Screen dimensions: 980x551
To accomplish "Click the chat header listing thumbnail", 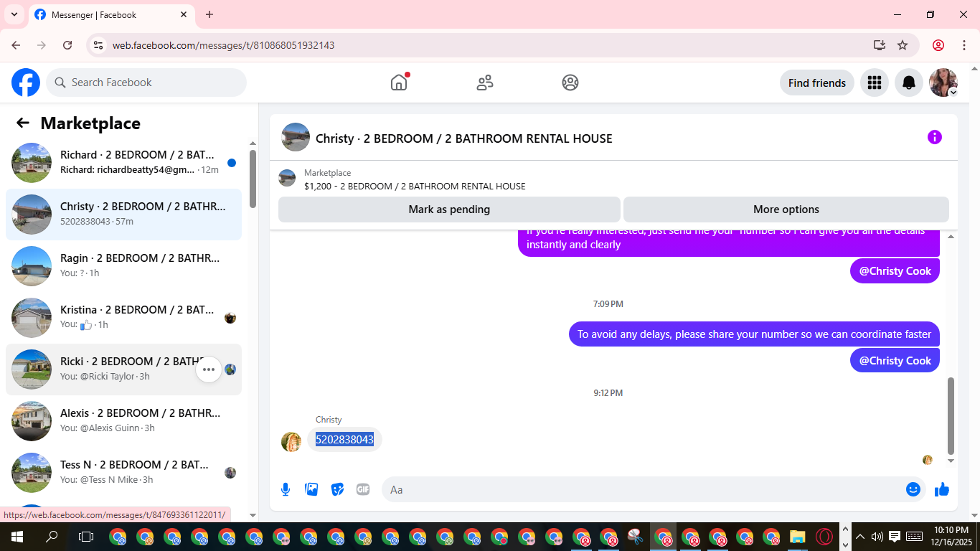I will click(296, 137).
